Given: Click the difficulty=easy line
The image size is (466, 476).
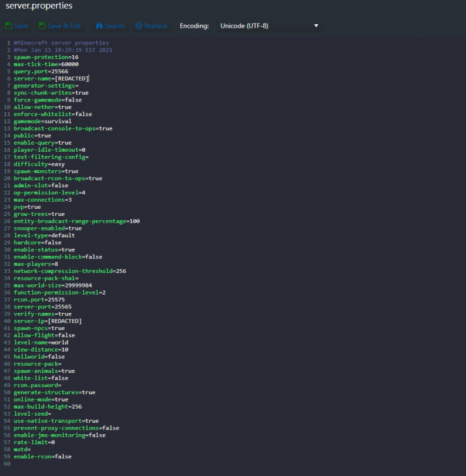Looking at the screenshot, I should [39, 164].
